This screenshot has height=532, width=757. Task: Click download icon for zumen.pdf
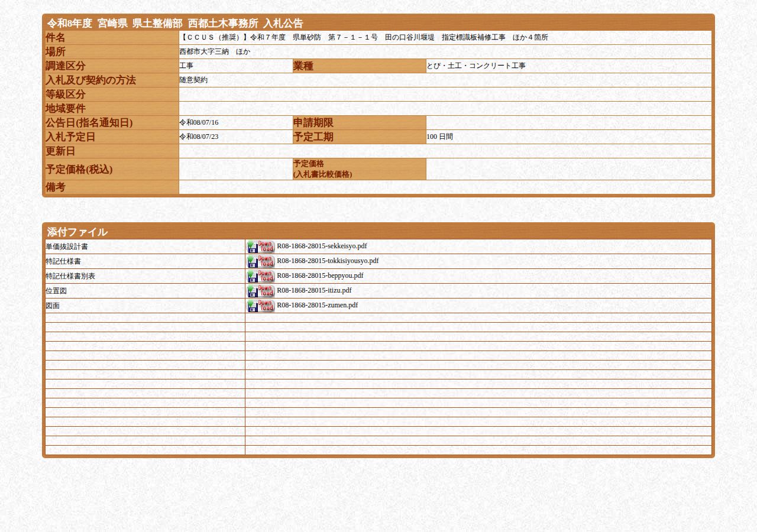click(261, 306)
